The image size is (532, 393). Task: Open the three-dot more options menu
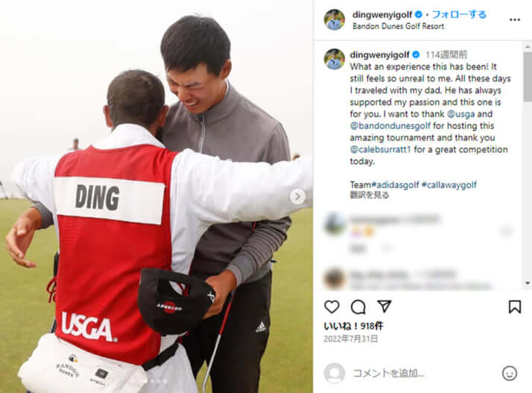[515, 19]
